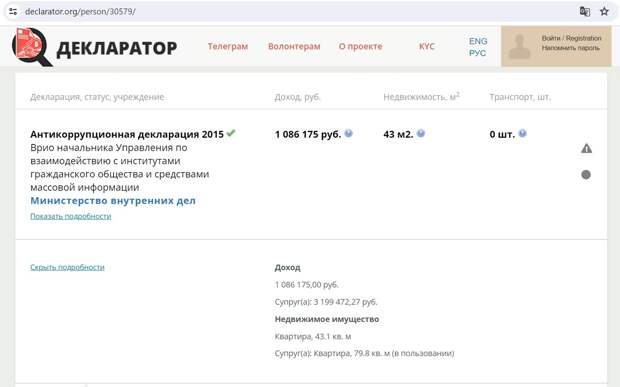Open Министерство внутренних дел link
Viewport: 620px width, 387px height.
(113, 201)
